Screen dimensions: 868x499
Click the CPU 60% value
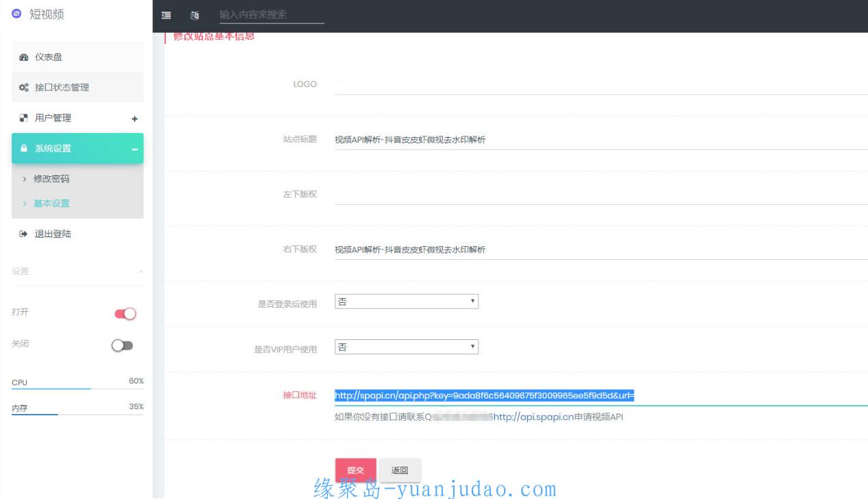pos(136,380)
